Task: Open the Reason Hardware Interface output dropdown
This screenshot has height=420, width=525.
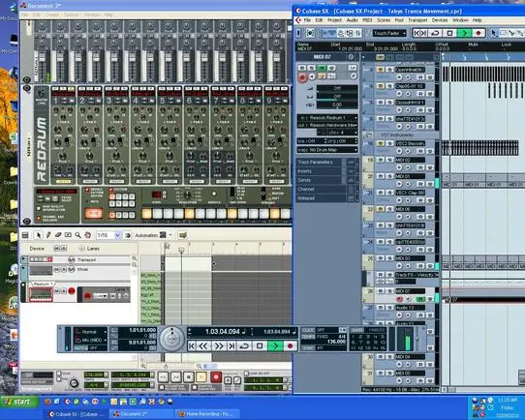Action: pyautogui.click(x=327, y=125)
